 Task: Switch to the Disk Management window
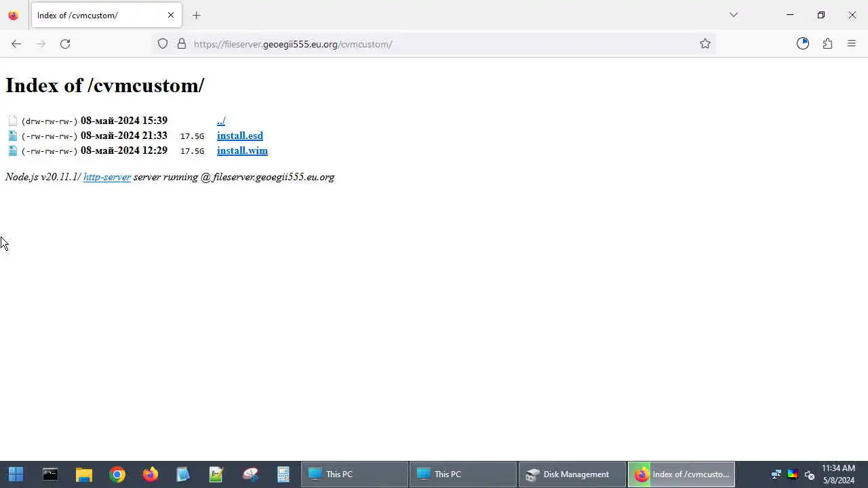click(x=572, y=474)
